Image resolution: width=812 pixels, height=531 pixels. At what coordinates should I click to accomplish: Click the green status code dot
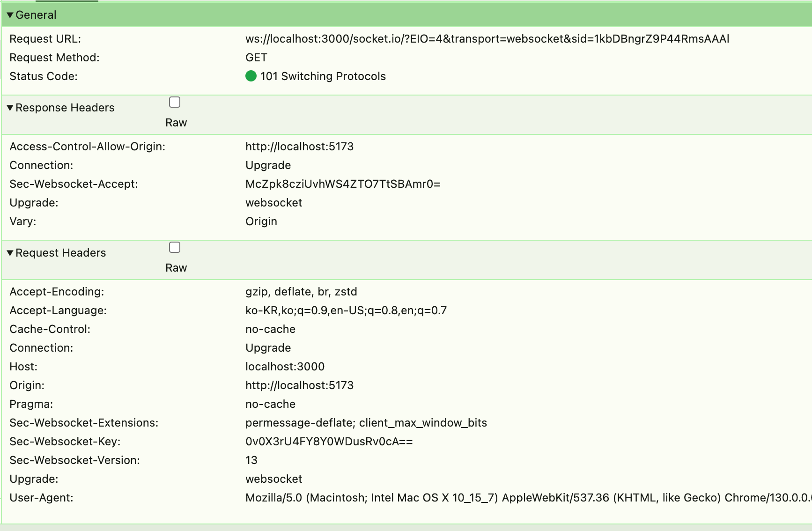(251, 76)
